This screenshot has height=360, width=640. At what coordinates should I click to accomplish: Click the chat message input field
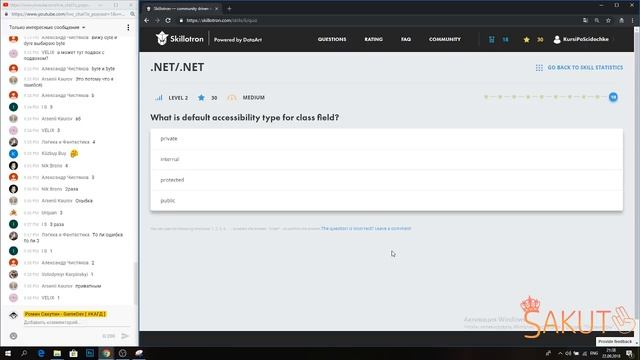click(x=76, y=322)
